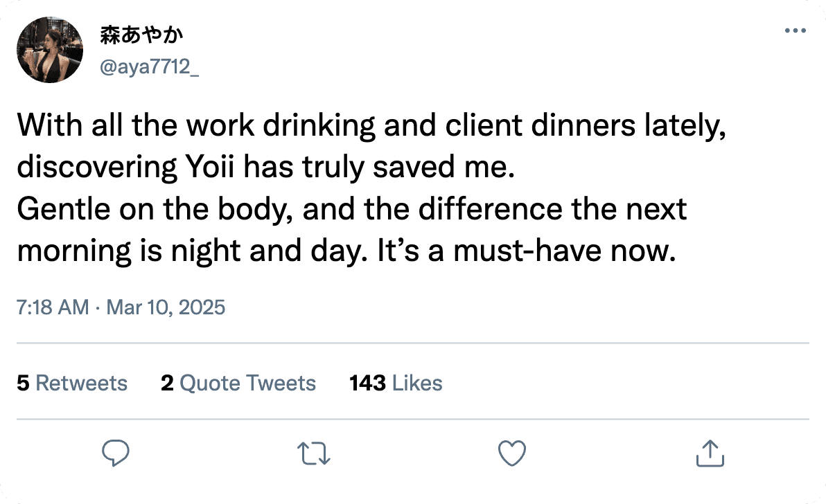Click the line starting 'Gentle on the body'

(352, 209)
